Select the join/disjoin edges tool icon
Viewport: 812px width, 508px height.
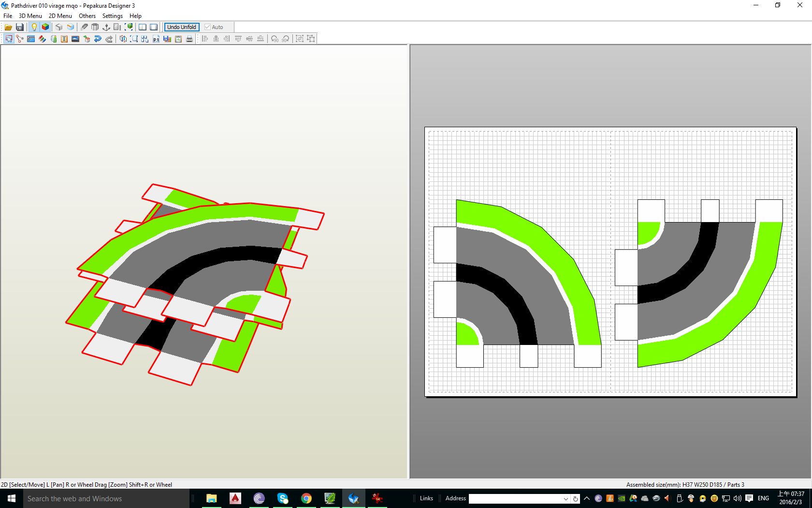click(x=20, y=39)
